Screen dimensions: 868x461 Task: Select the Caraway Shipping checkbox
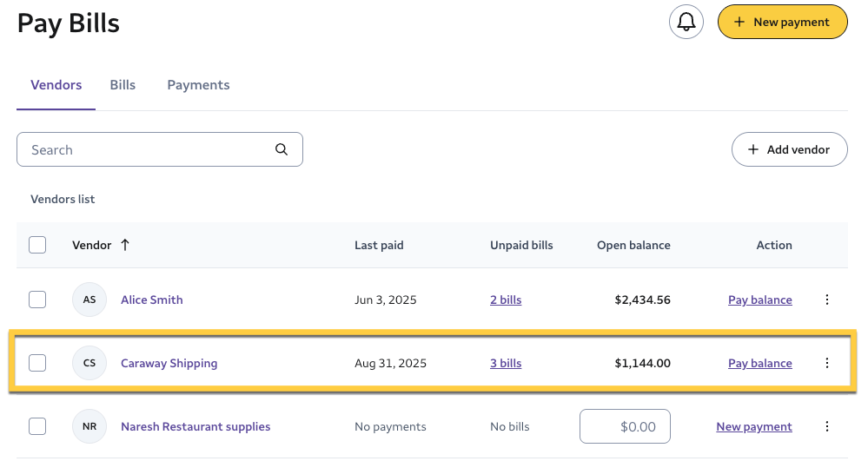tap(37, 363)
